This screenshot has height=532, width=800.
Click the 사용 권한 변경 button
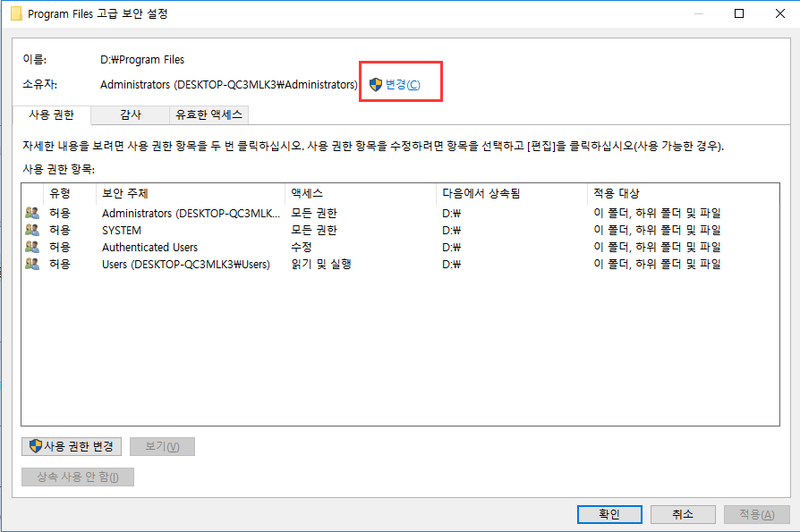tap(72, 446)
